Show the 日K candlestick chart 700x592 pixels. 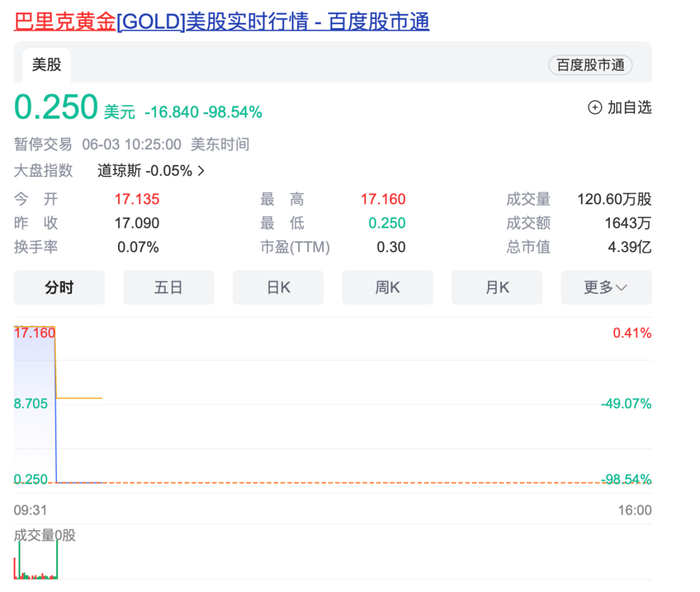pos(278,287)
